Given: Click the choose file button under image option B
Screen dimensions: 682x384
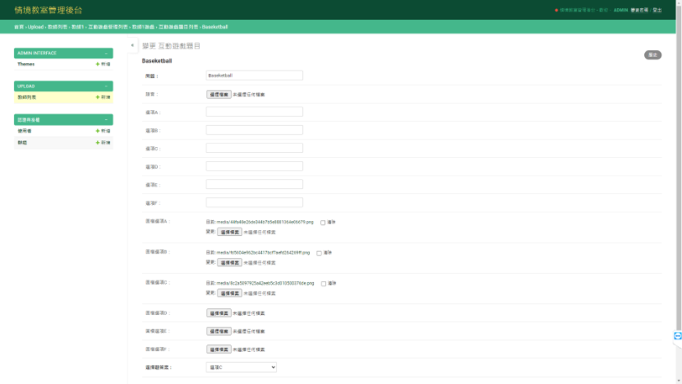Looking at the screenshot, I should (x=230, y=263).
